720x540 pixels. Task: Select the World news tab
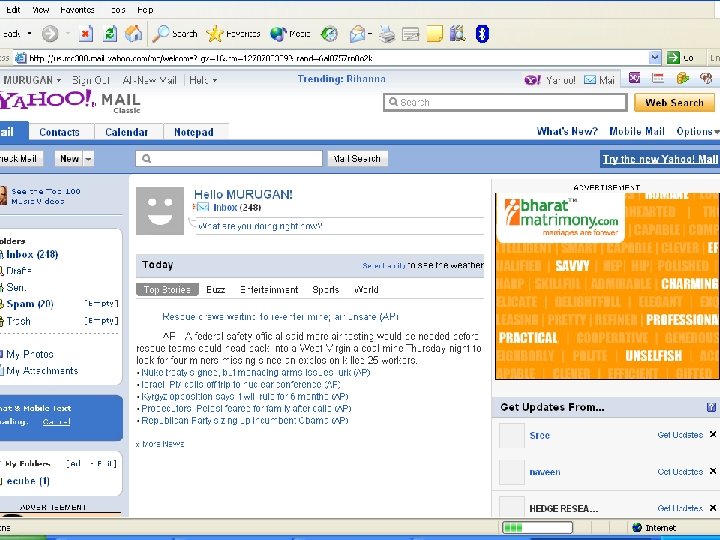[366, 290]
